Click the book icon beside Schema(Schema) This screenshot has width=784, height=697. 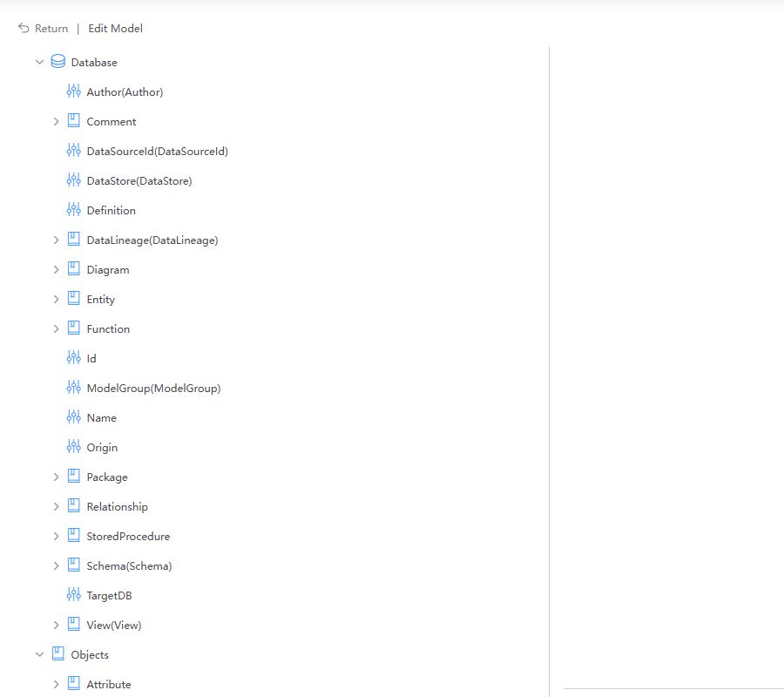(x=73, y=565)
